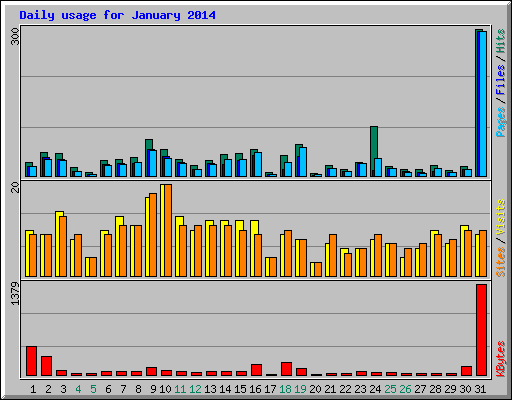
Task: Click green weekend day label '18'
Action: pos(285,389)
